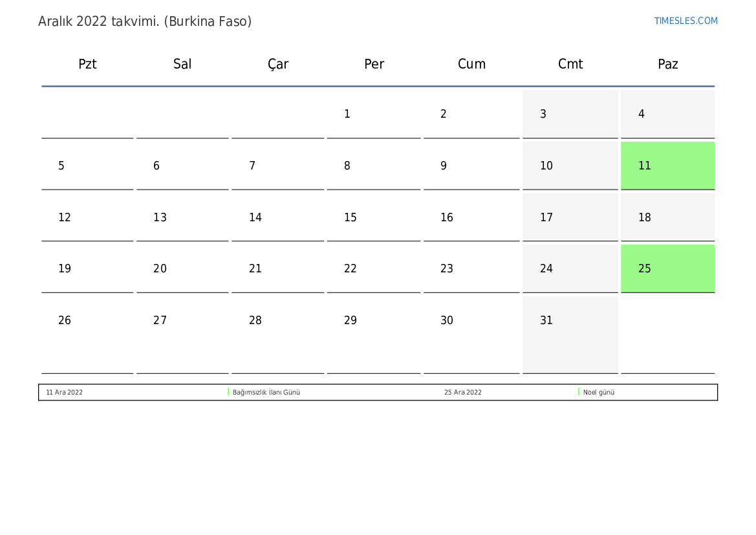Viewport: 756px width, 535px height.
Task: Click the Noel günü legend entry
Action: 599,392
